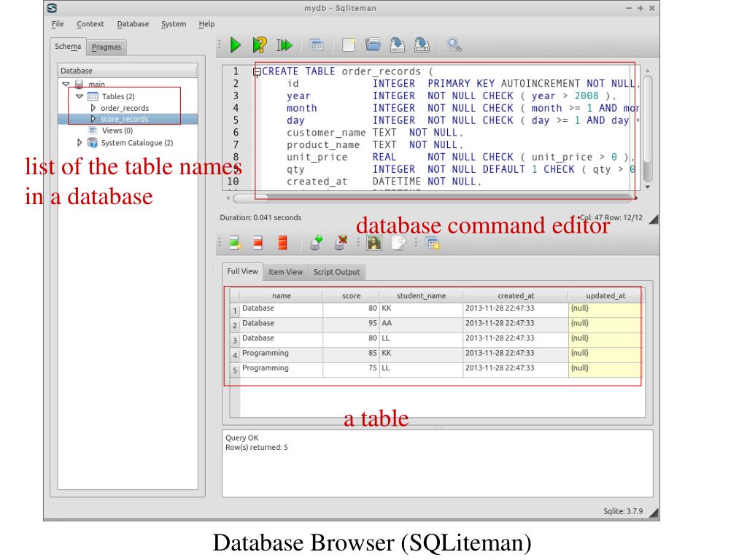
Task: Sort by the created_at column header
Action: 516,296
